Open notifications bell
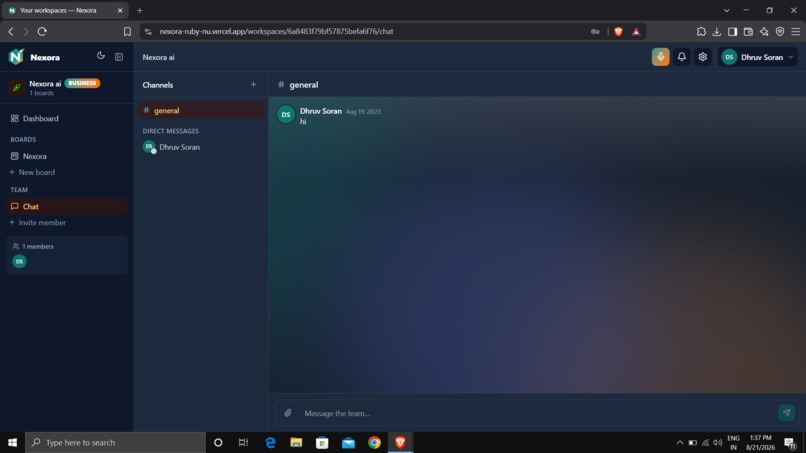The width and height of the screenshot is (806, 453). (682, 57)
